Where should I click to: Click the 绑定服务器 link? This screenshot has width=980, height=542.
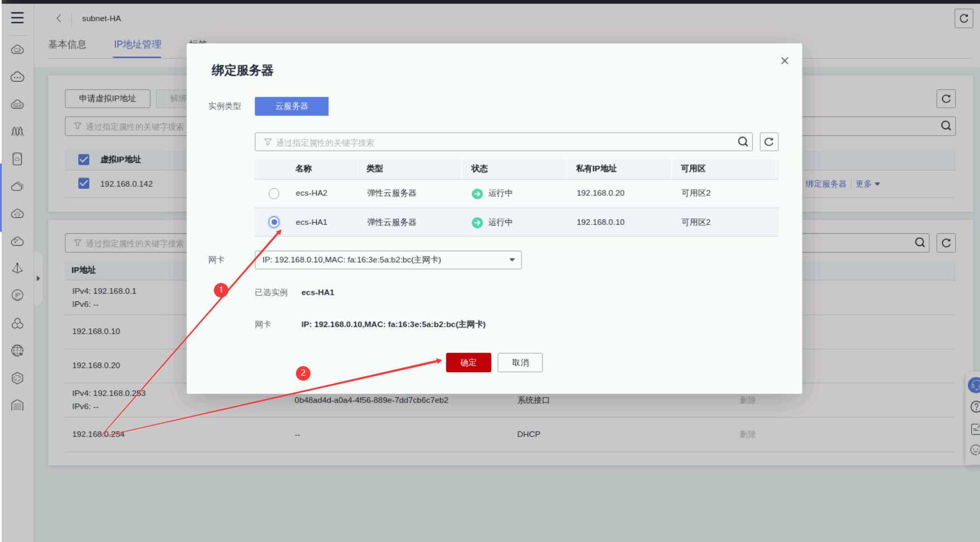pos(826,184)
